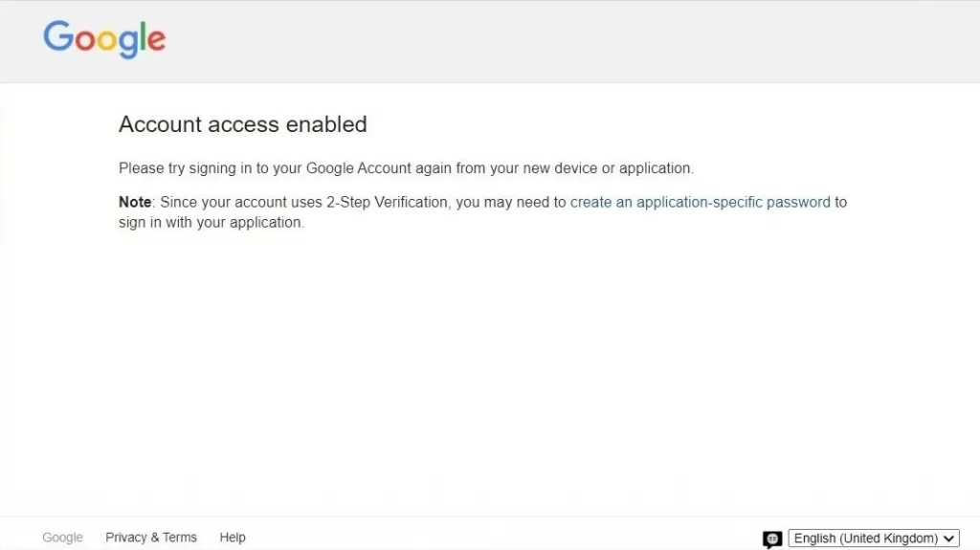
Task: Click the speech bubble language icon
Action: [772, 539]
